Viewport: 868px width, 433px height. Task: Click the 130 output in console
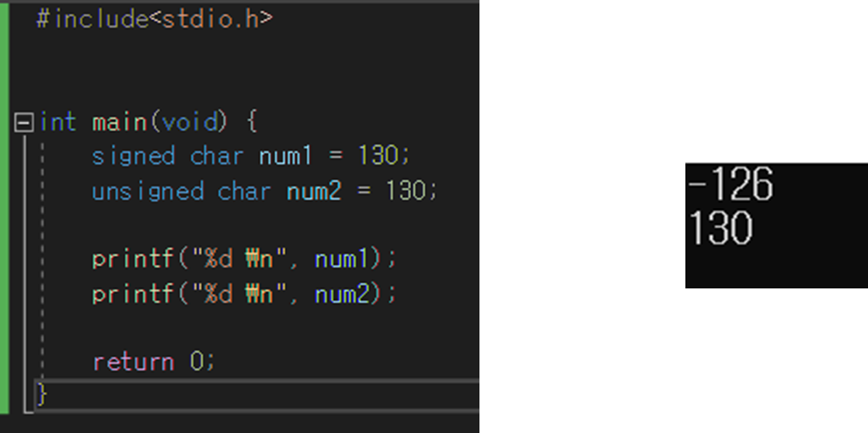click(x=720, y=228)
